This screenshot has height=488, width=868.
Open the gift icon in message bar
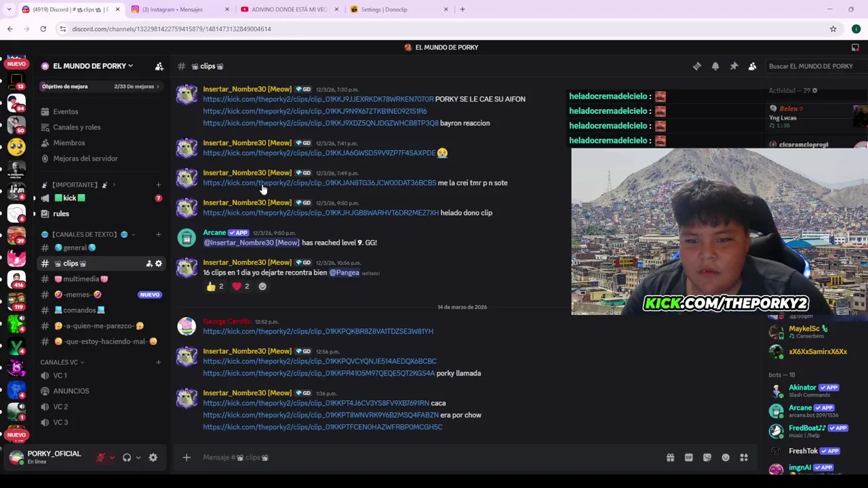tap(670, 457)
